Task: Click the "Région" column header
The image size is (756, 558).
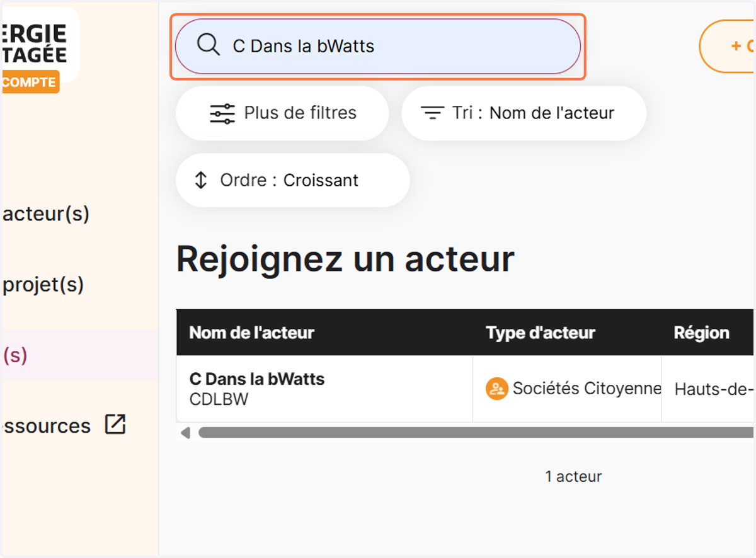Action: (x=701, y=333)
